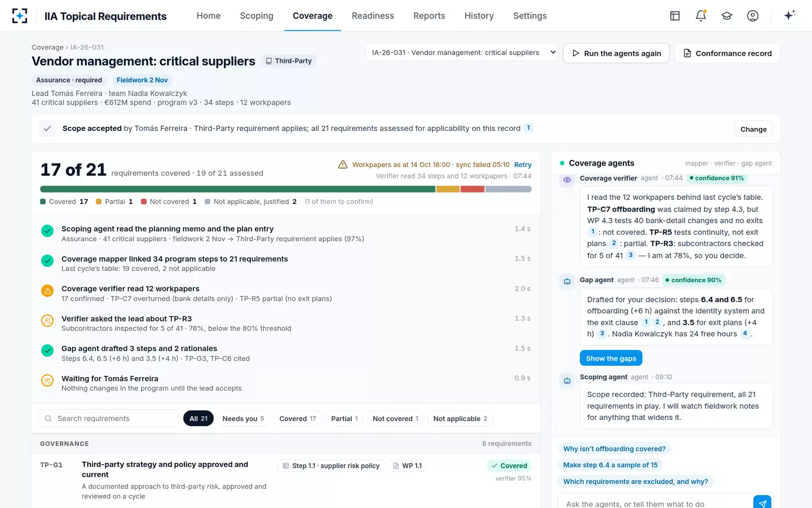
Task: Send message with paper plane icon
Action: point(762,503)
